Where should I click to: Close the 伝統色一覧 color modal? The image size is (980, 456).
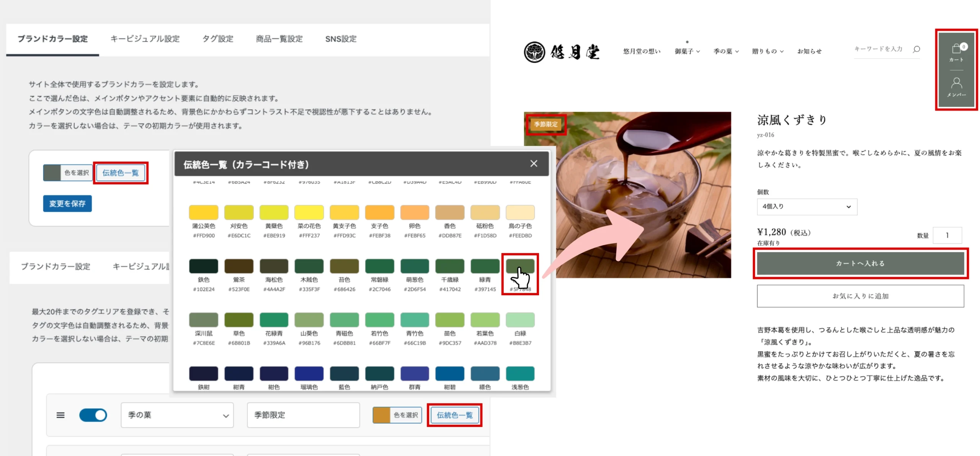coord(534,163)
